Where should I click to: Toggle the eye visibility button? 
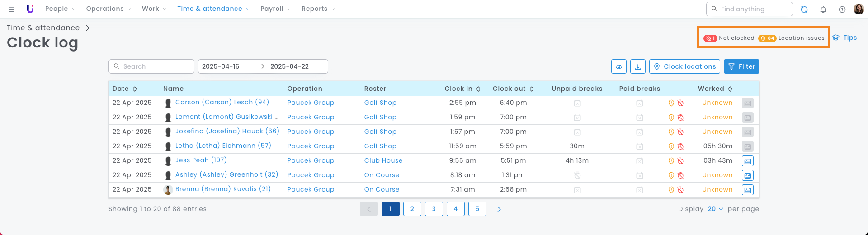click(x=619, y=66)
